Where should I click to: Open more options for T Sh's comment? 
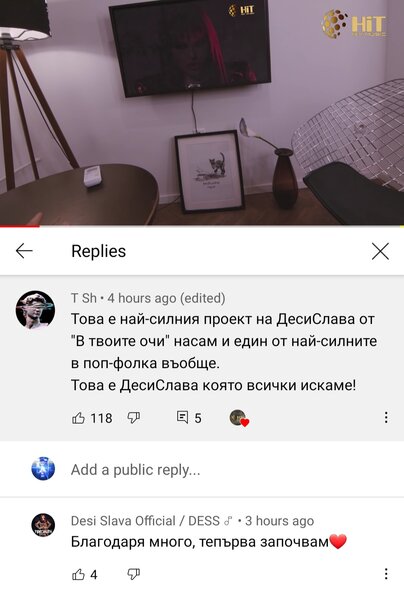386,417
